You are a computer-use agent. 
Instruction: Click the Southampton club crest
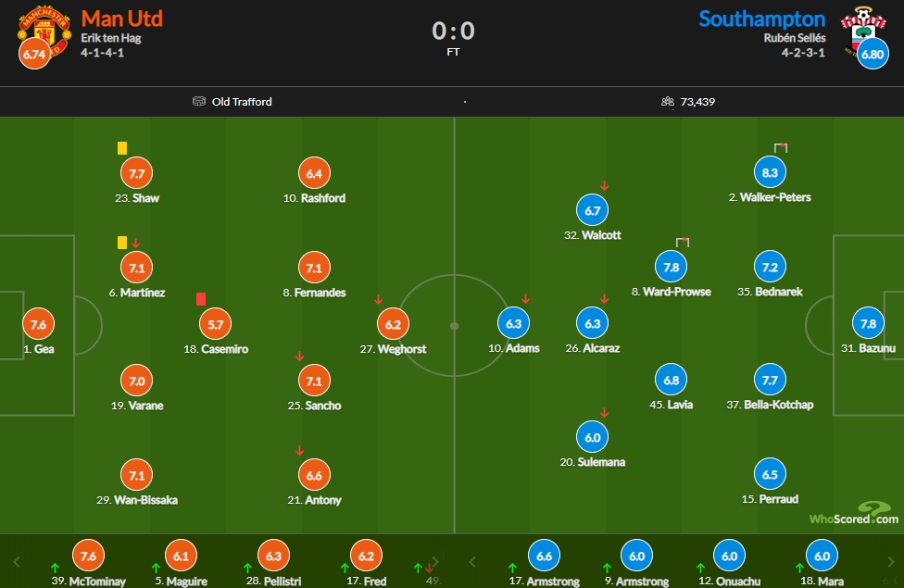click(862, 31)
